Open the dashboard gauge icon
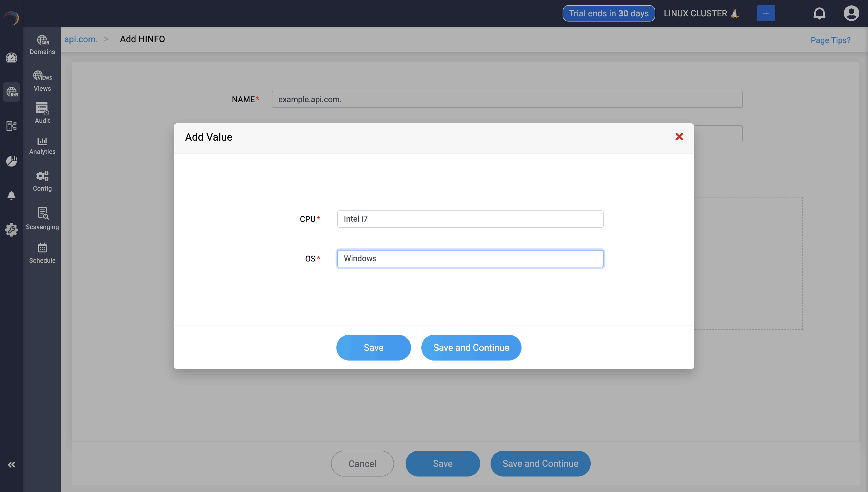Image resolution: width=868 pixels, height=492 pixels. tap(11, 58)
